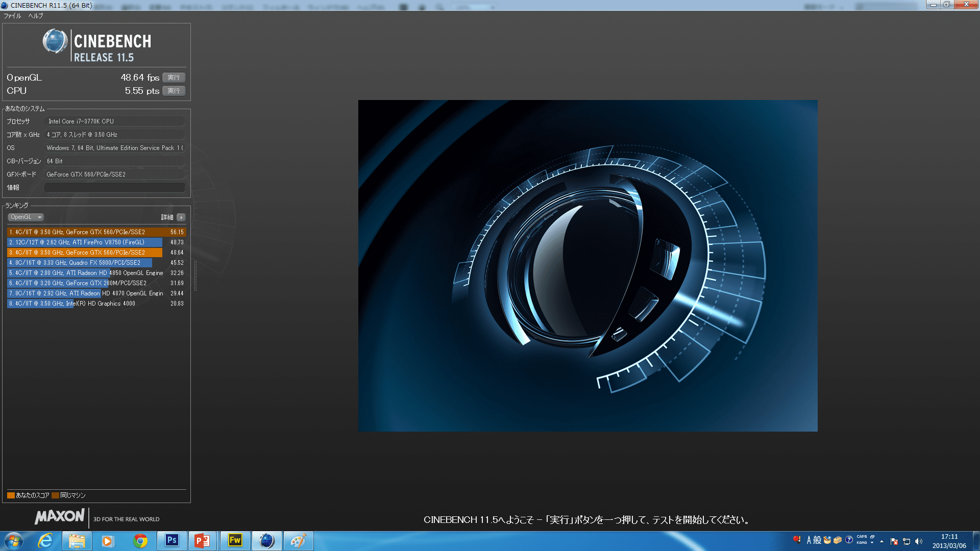This screenshot has height=551, width=980.
Task: Click the GFX board field GeForce GTX 560
Action: tap(114, 174)
